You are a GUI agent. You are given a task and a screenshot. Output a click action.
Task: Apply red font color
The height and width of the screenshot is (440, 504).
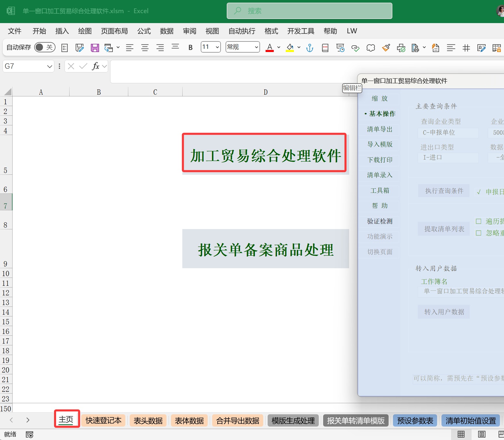(x=269, y=48)
